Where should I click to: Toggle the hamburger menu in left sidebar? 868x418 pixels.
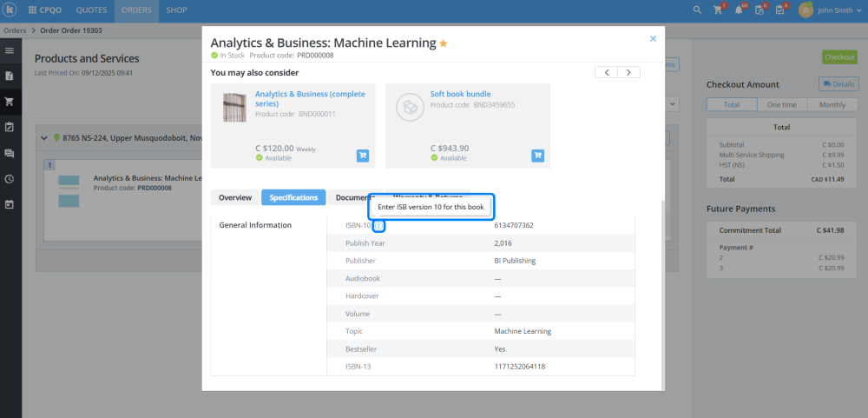pos(10,50)
